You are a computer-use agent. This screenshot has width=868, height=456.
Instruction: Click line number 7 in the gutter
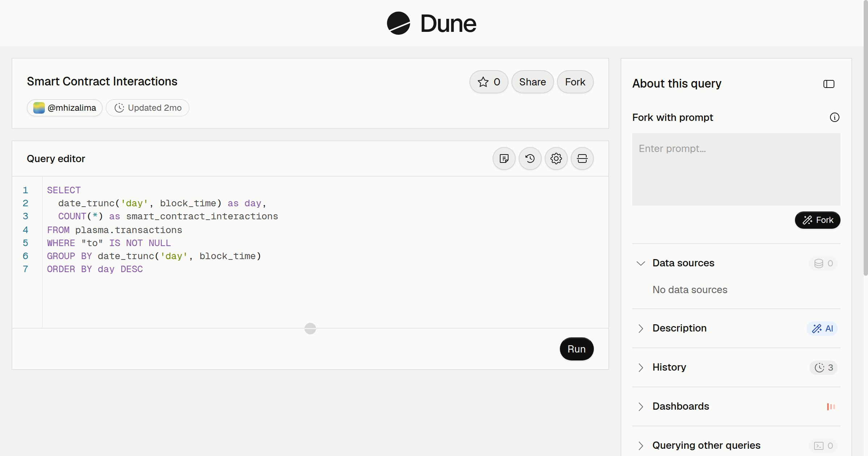[25, 269]
